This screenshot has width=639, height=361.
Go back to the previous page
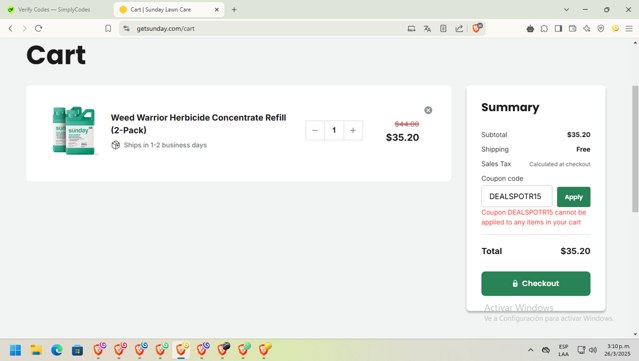pos(11,29)
